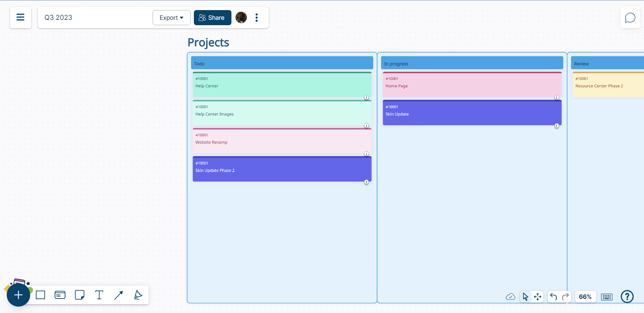Select the card tool in toolbar
This screenshot has height=313, width=644.
coord(60,295)
